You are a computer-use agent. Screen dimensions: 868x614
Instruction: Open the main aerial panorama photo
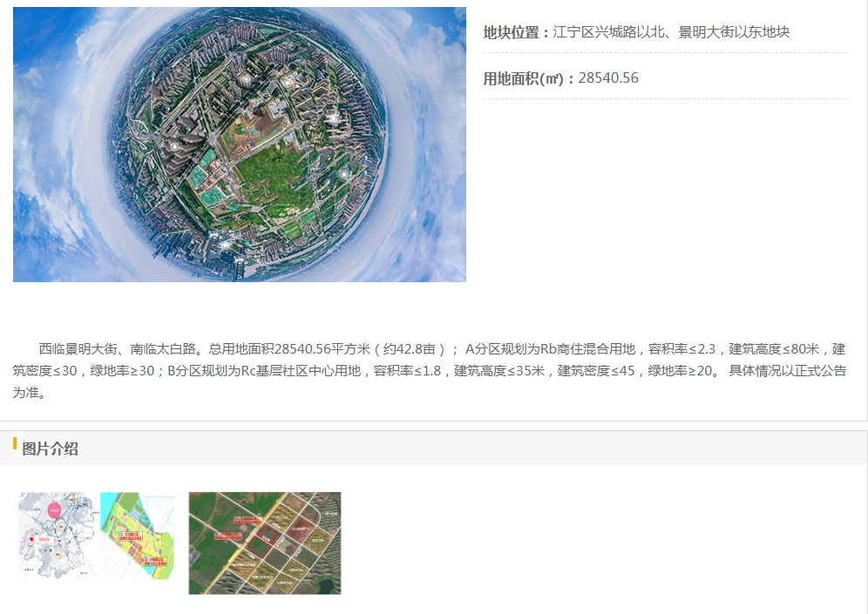(x=239, y=145)
